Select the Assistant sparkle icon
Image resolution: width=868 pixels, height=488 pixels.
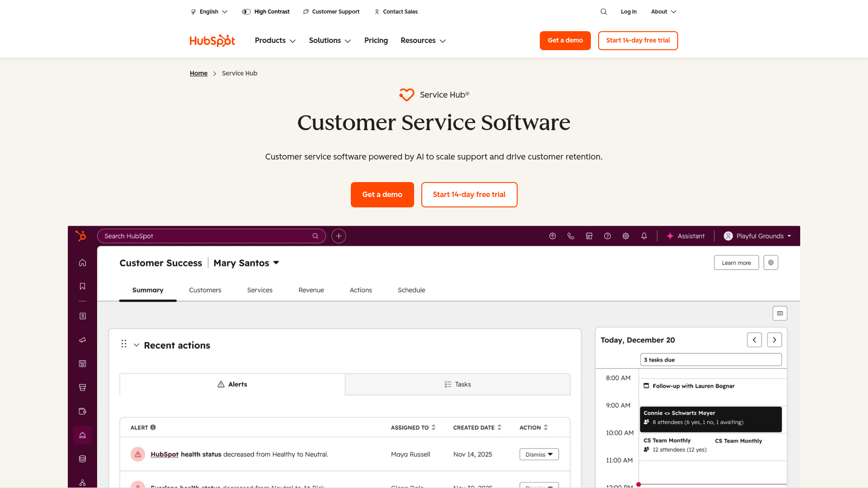tap(669, 236)
